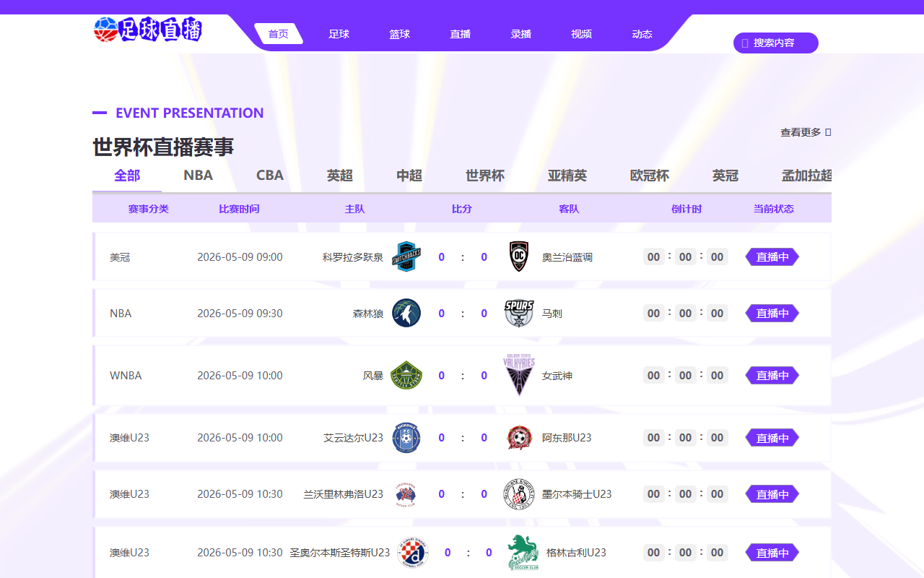Click 直播中 for 艾云达尔U23 match

[772, 438]
